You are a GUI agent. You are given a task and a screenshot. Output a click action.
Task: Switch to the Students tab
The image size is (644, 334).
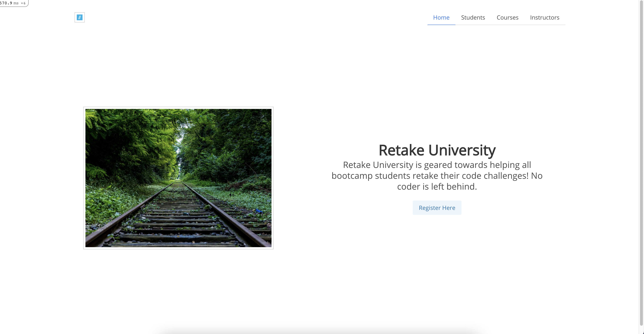473,18
